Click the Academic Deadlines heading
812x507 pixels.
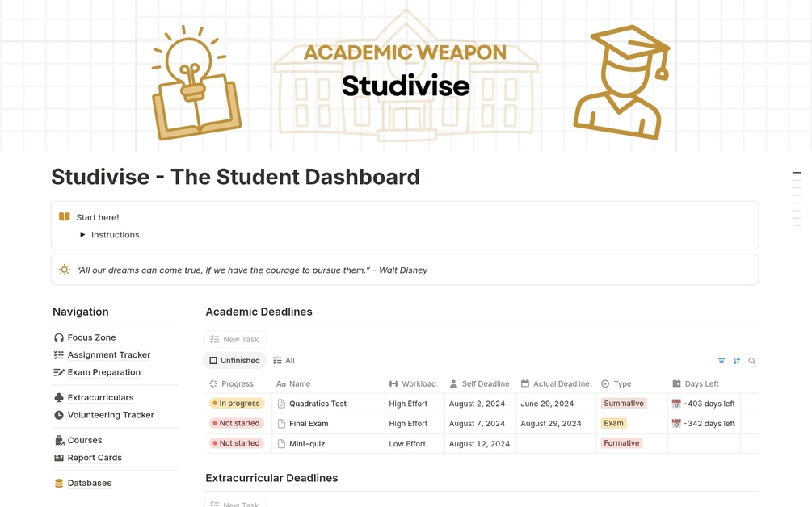(259, 312)
